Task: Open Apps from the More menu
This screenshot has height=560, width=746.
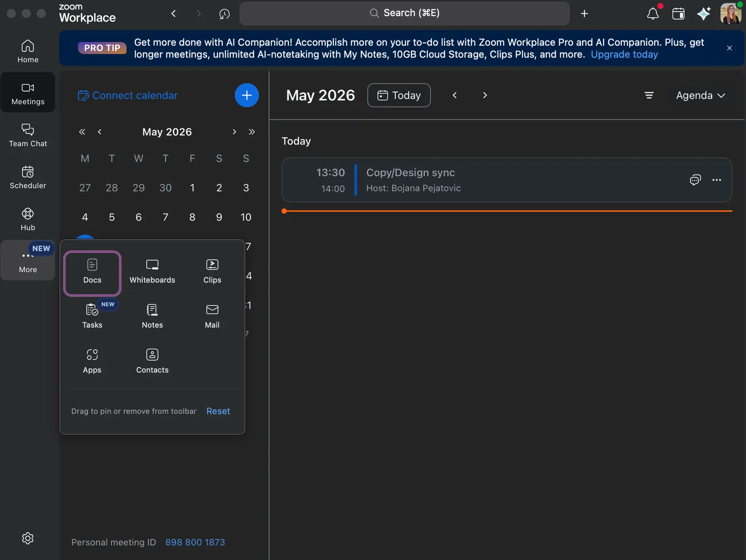Action: 92,362
